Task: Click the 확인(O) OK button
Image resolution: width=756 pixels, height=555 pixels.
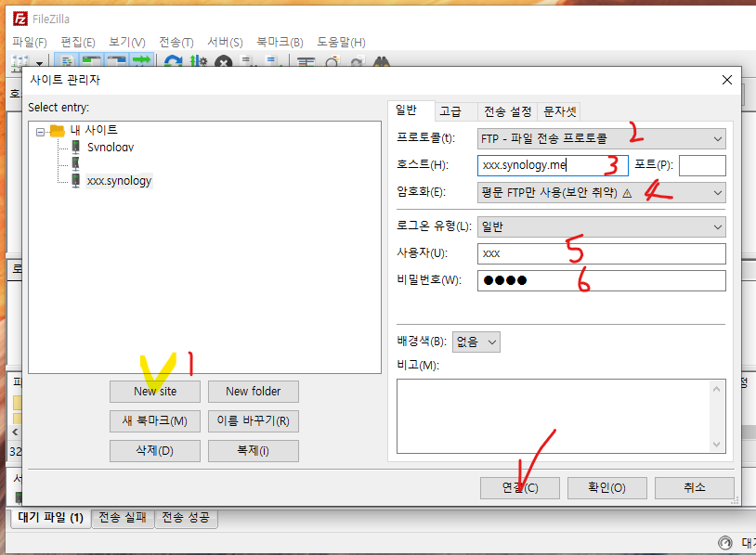Action: tap(607, 488)
